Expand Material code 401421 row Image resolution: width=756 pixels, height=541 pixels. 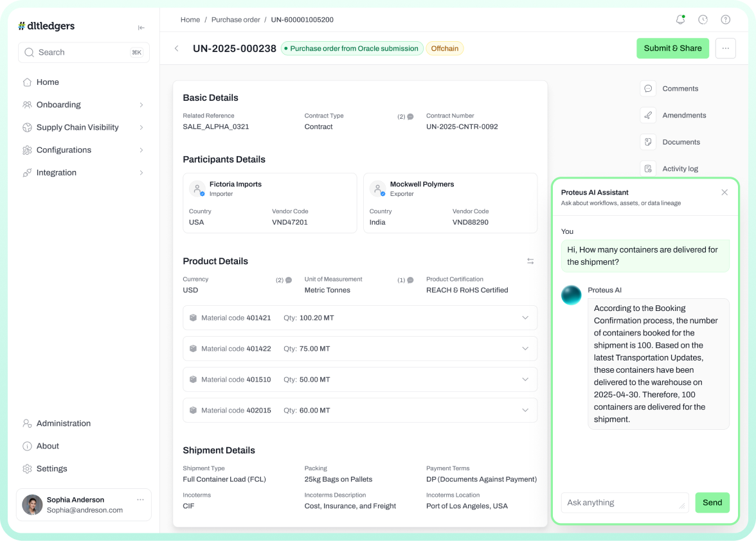[x=525, y=318]
